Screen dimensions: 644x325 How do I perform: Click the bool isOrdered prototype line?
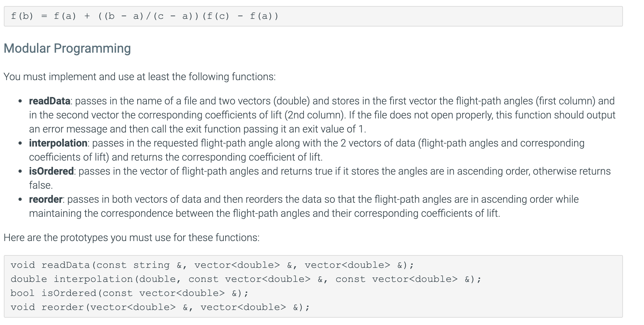coord(130,293)
